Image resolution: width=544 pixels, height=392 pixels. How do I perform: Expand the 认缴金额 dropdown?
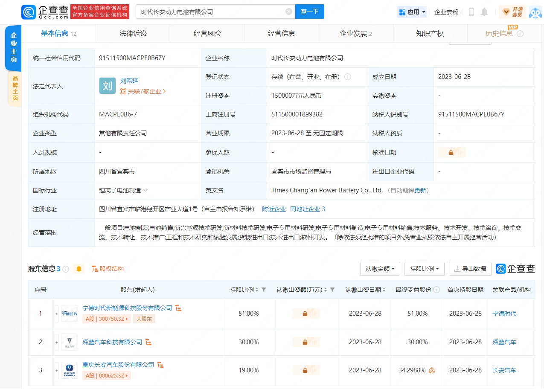pos(380,269)
